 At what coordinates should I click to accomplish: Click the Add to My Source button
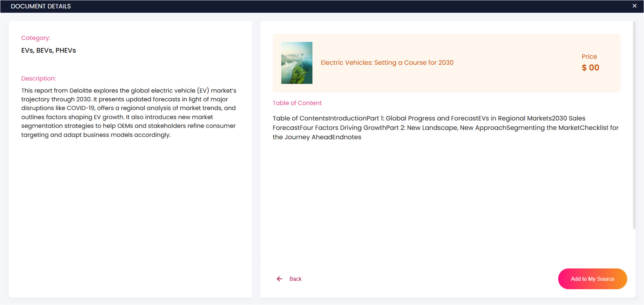(592, 279)
